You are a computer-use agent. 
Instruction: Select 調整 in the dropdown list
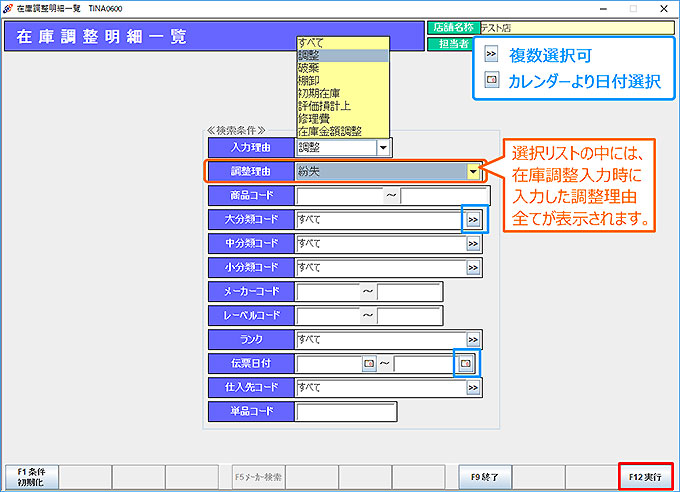[343, 56]
